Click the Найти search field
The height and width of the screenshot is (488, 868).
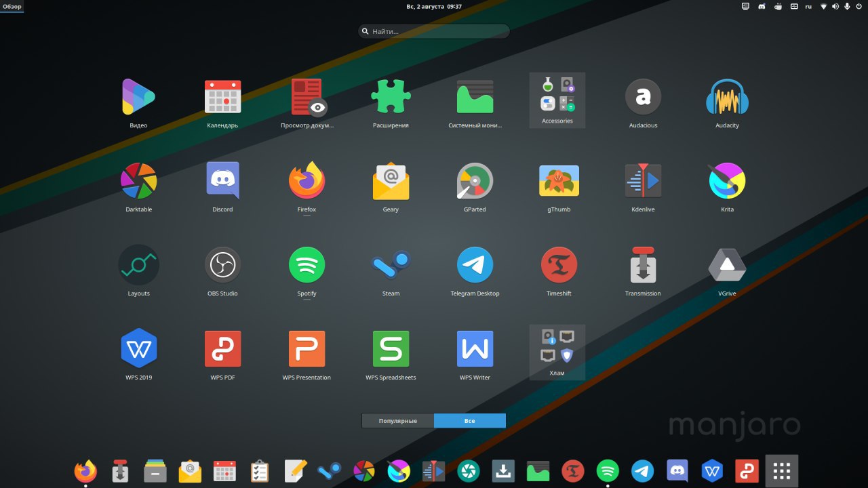(x=434, y=31)
